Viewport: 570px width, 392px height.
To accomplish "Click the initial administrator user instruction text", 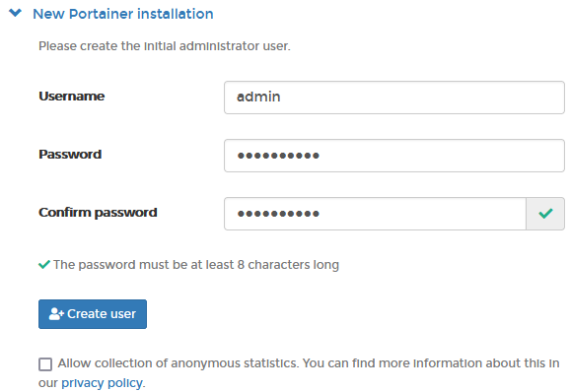I will tap(165, 46).
